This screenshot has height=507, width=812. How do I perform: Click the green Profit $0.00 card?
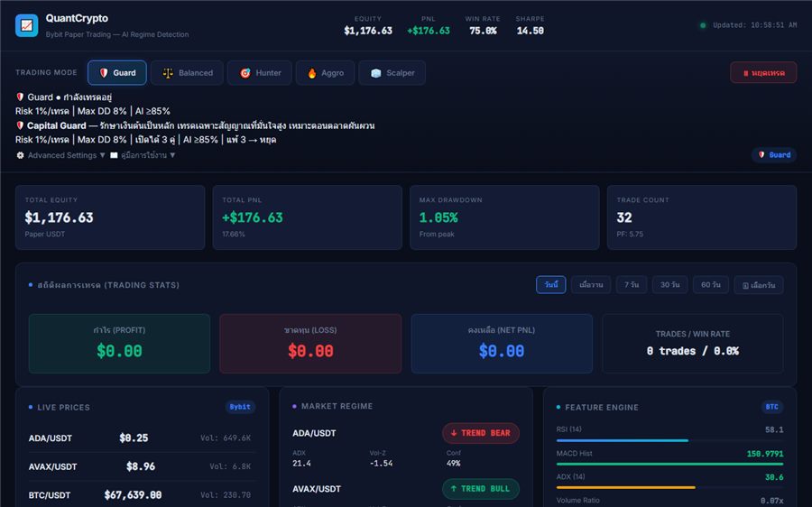point(119,344)
